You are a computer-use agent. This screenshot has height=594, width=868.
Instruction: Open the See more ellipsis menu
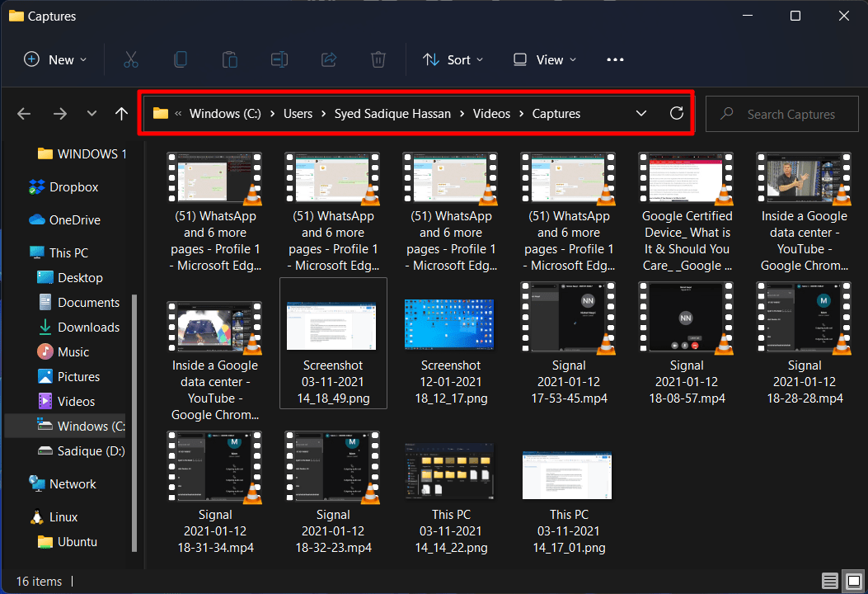(x=615, y=59)
